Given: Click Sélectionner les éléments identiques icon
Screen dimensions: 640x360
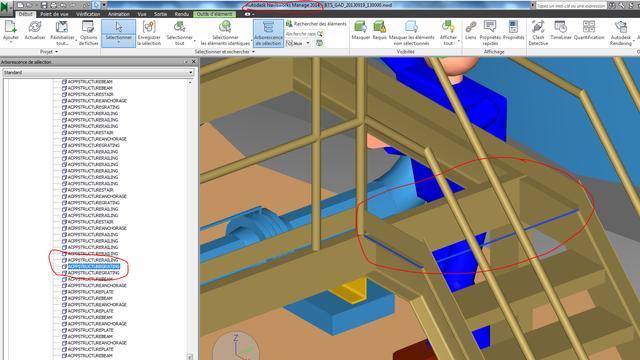Looking at the screenshot, I should [225, 27].
